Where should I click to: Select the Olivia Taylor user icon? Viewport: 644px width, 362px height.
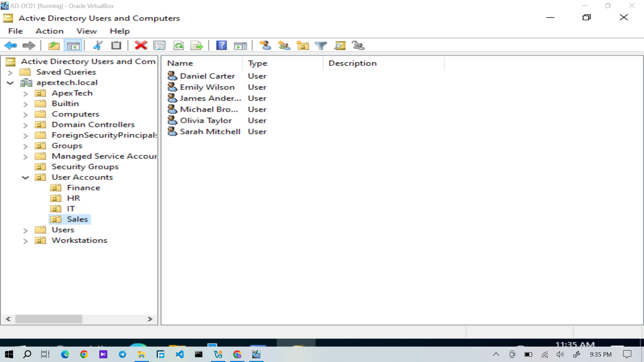pos(172,120)
